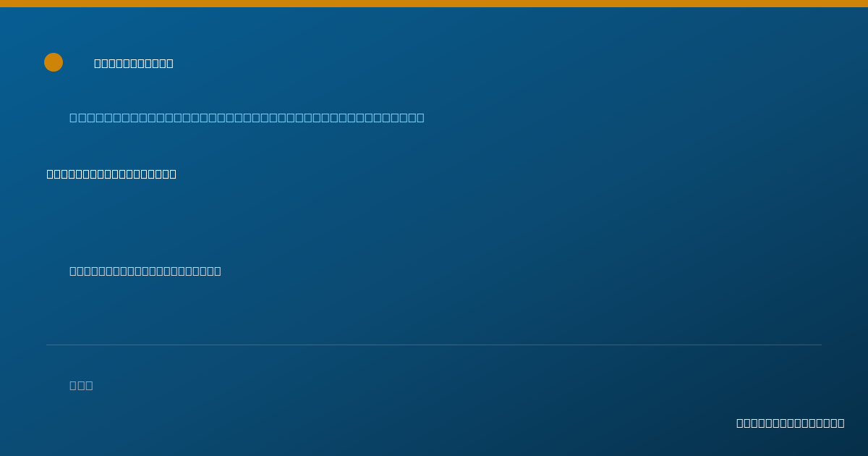Click the thin horizontal divider line

pyautogui.click(x=434, y=345)
